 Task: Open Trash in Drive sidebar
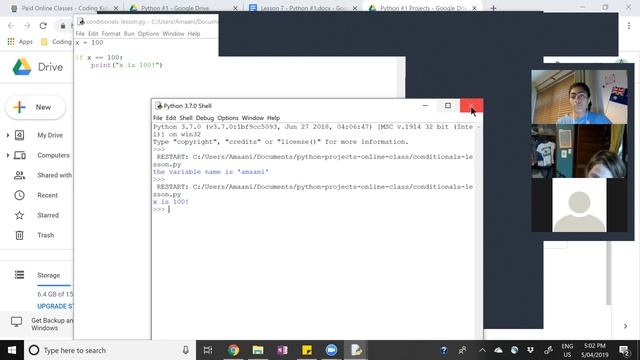click(x=45, y=235)
